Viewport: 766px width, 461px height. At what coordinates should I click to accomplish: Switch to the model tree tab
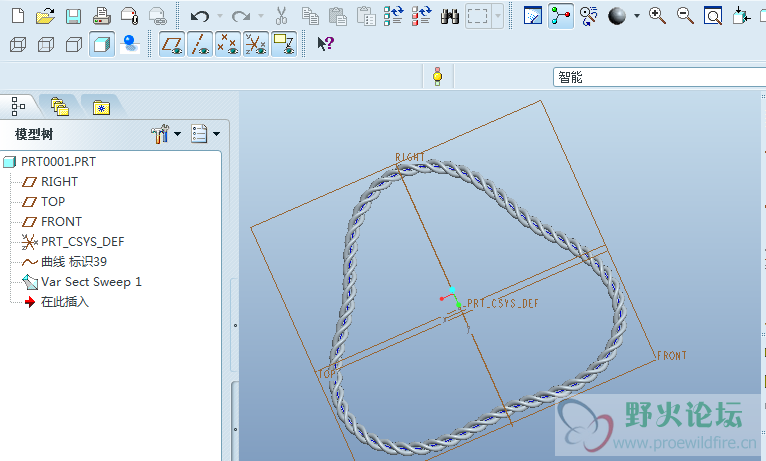19,106
